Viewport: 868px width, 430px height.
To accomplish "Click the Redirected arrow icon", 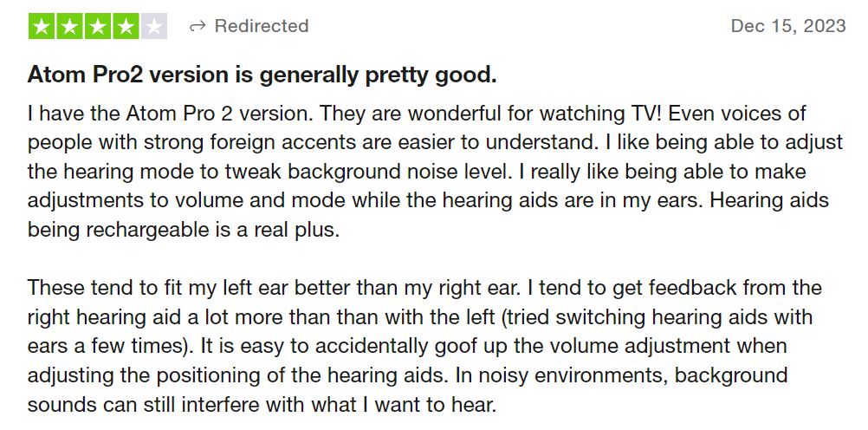I will tap(198, 26).
